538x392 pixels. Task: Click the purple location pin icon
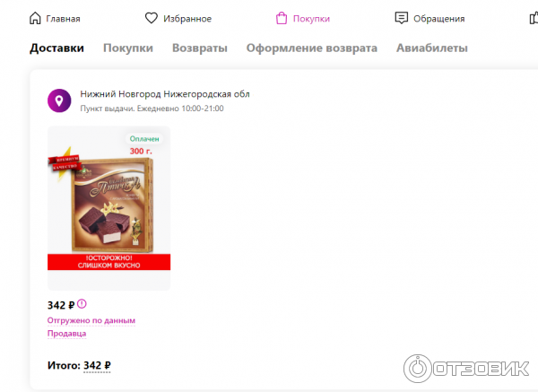point(59,100)
